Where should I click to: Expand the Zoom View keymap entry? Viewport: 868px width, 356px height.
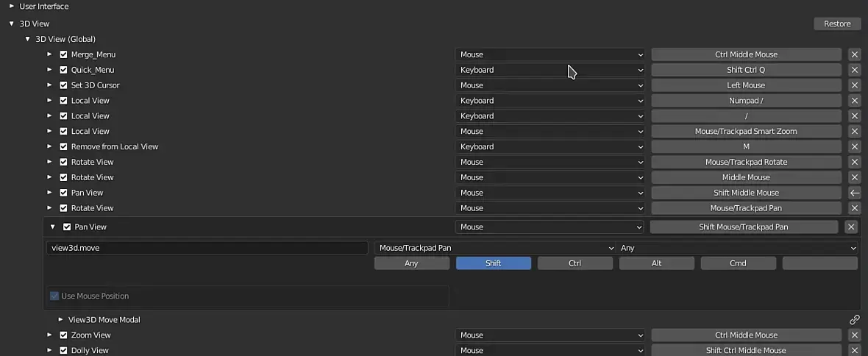[49, 335]
